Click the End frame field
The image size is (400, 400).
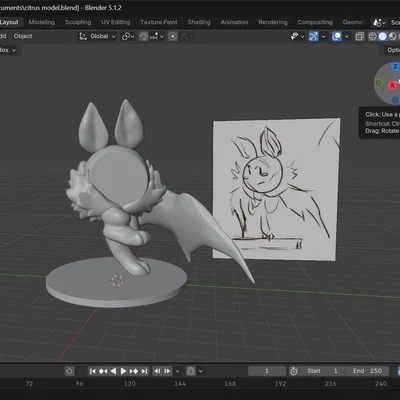pos(367,371)
